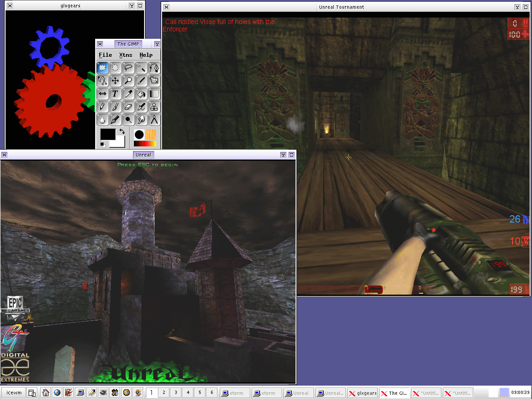Switch to workspace 2
This screenshot has height=399, width=532.
pos(164,393)
